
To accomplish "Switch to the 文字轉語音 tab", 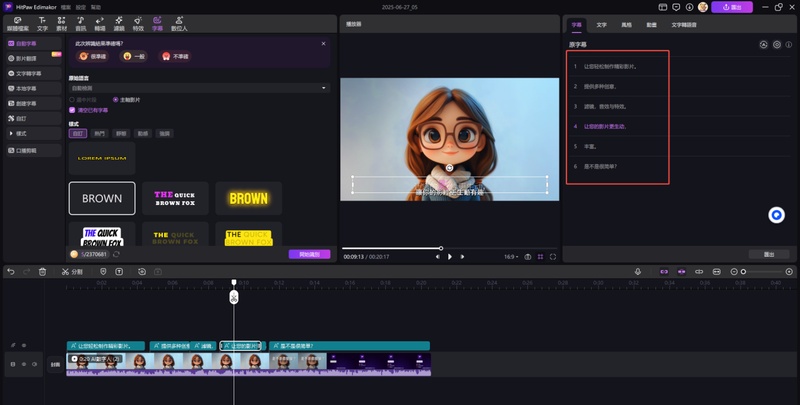I will pyautogui.click(x=684, y=24).
